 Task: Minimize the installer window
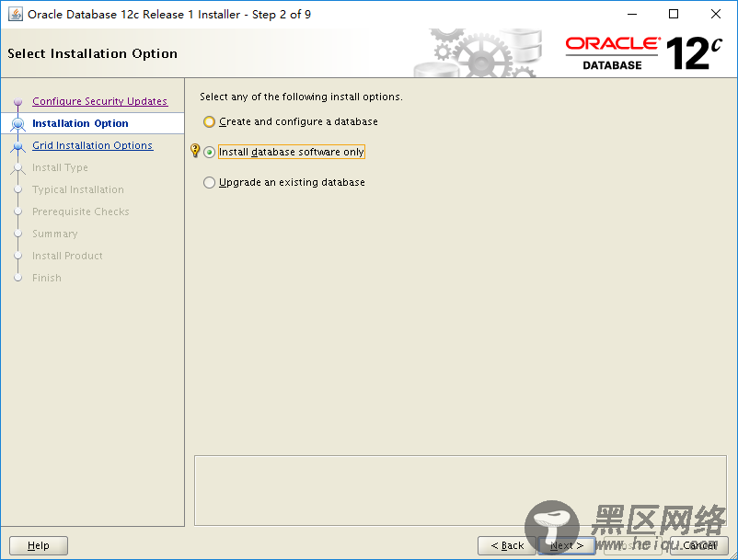pyautogui.click(x=632, y=14)
